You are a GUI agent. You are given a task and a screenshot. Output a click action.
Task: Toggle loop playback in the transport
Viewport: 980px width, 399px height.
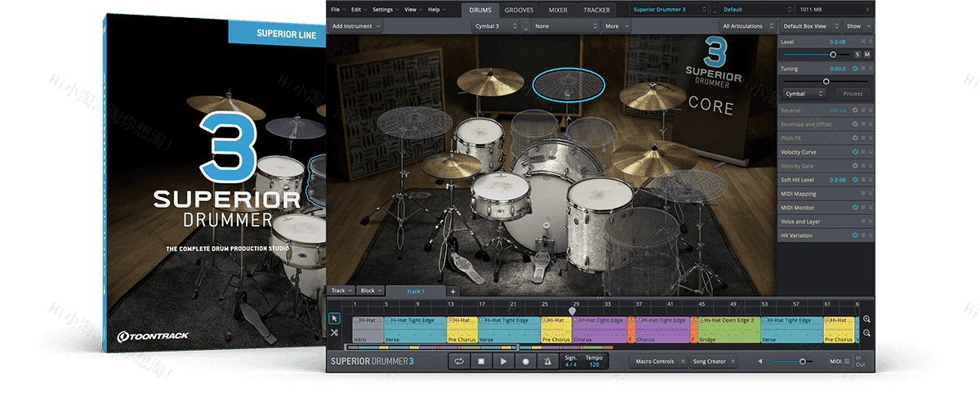[x=460, y=361]
